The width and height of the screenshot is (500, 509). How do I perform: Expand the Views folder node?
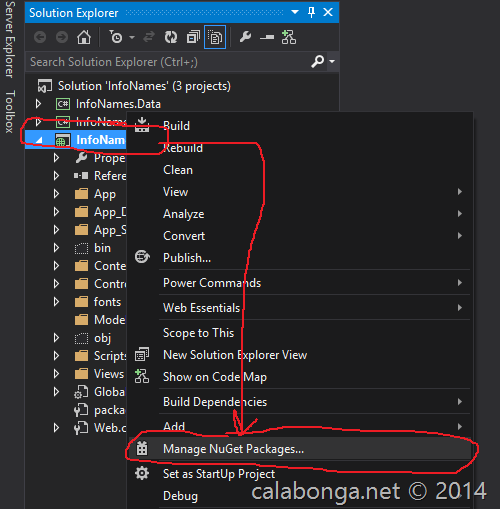(x=56, y=374)
